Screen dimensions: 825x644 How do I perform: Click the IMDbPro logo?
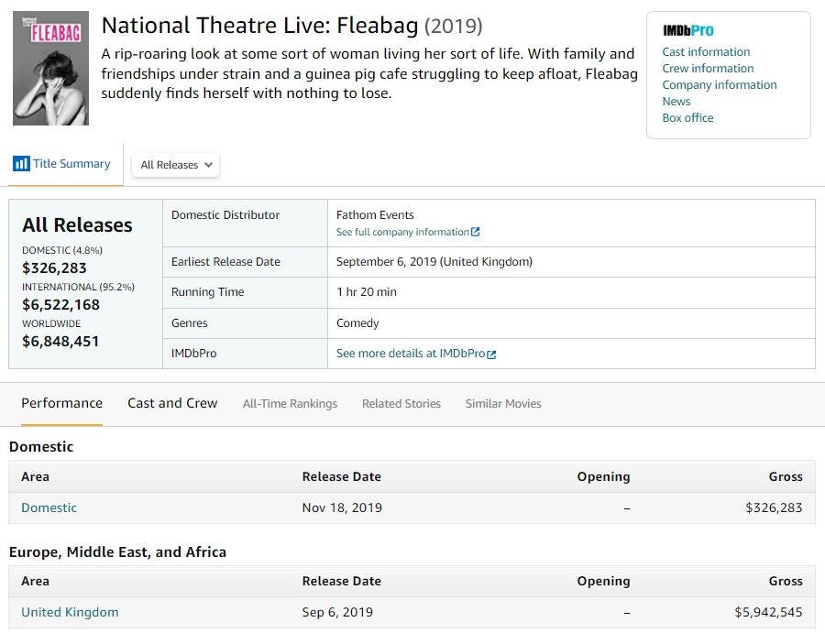click(x=687, y=31)
